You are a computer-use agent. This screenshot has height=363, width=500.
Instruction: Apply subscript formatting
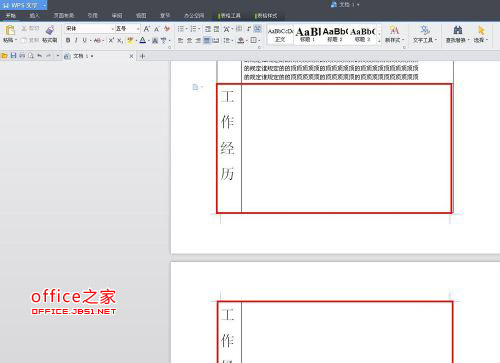120,40
